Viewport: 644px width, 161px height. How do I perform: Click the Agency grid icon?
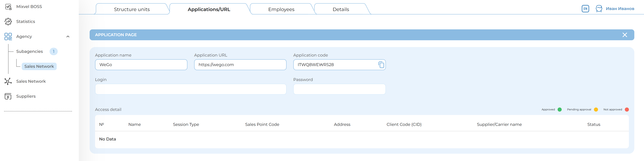pyautogui.click(x=8, y=37)
